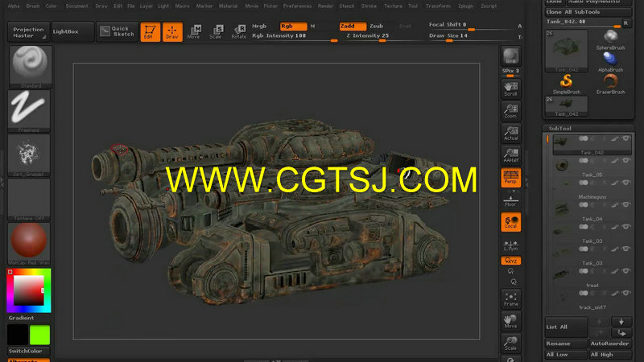Click the Z Intensity slider
This screenshot has height=362, width=644.
tap(383, 36)
